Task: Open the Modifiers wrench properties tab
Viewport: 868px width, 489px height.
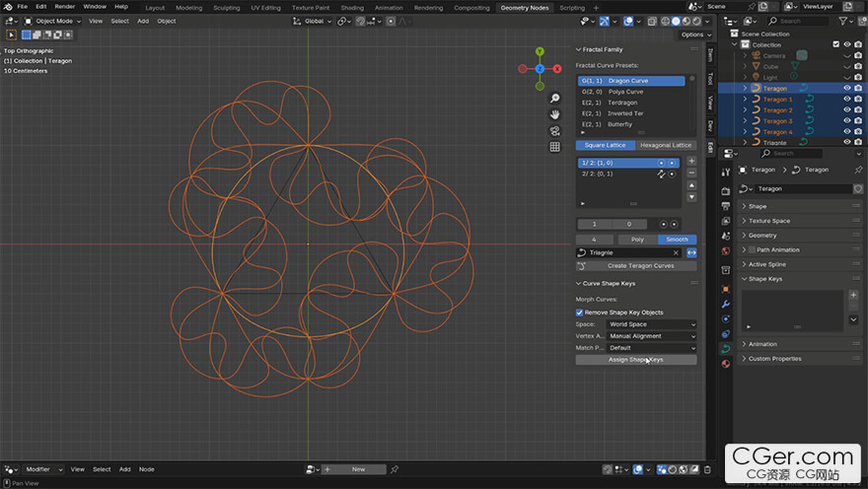Action: pos(726,304)
